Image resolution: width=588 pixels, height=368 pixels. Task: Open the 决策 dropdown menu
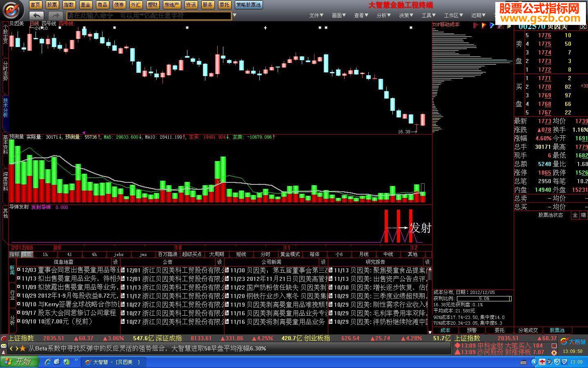[x=406, y=16]
